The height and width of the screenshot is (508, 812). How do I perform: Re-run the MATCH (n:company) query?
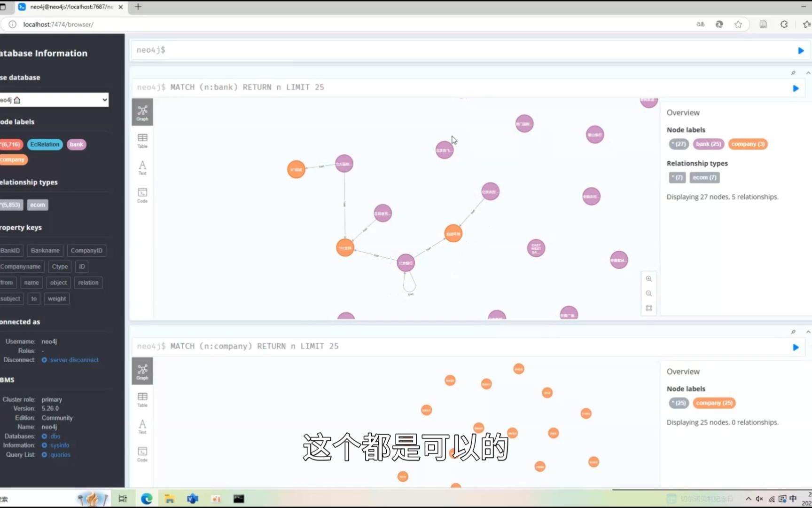point(796,348)
